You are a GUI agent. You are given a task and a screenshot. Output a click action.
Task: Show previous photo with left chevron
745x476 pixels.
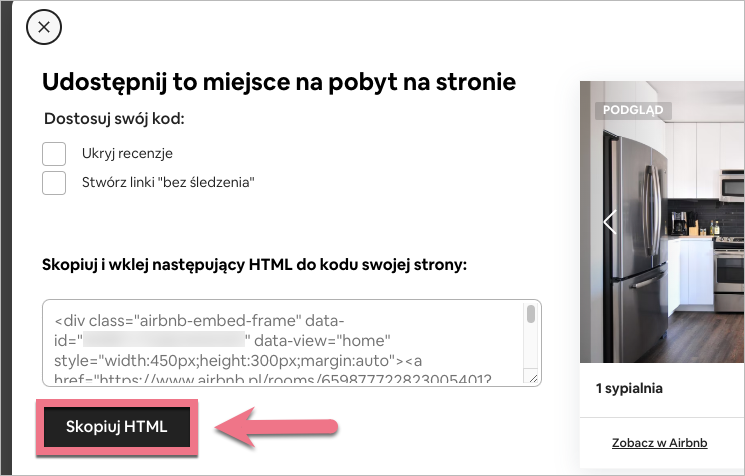coord(609,222)
